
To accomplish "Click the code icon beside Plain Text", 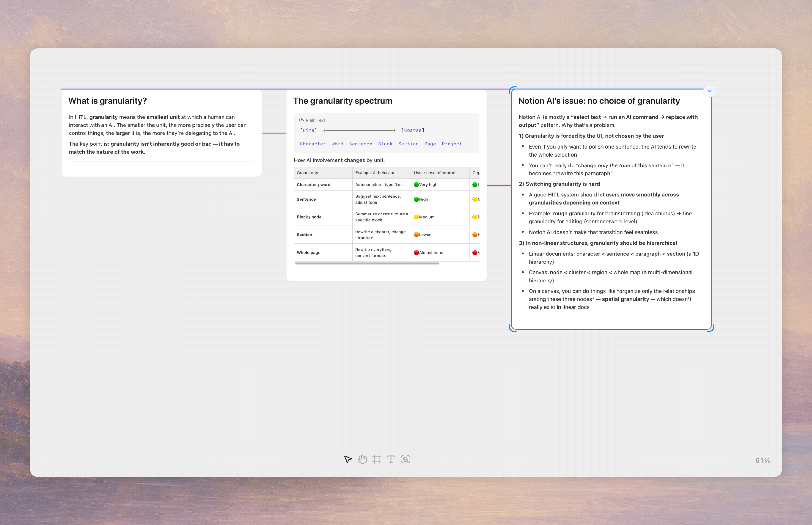I will (x=301, y=120).
